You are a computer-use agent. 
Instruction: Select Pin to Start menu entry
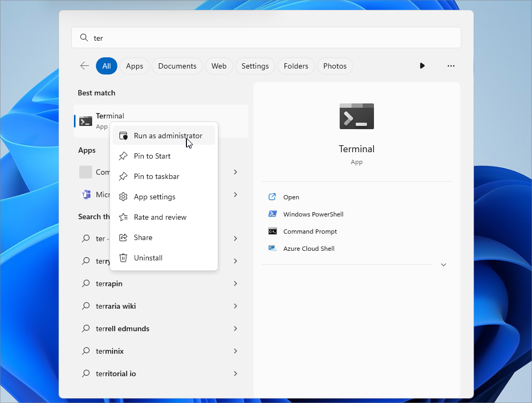(x=163, y=156)
